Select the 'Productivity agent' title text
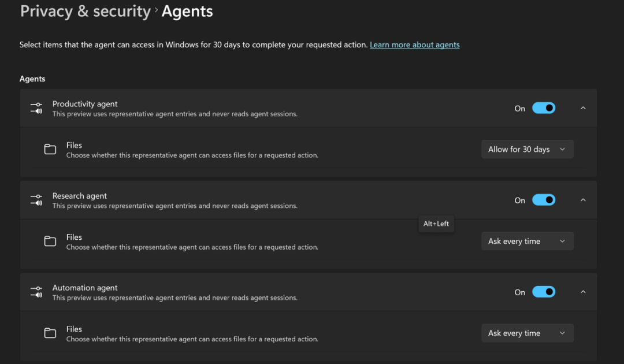Image resolution: width=624 pixels, height=364 pixels. pos(85,104)
